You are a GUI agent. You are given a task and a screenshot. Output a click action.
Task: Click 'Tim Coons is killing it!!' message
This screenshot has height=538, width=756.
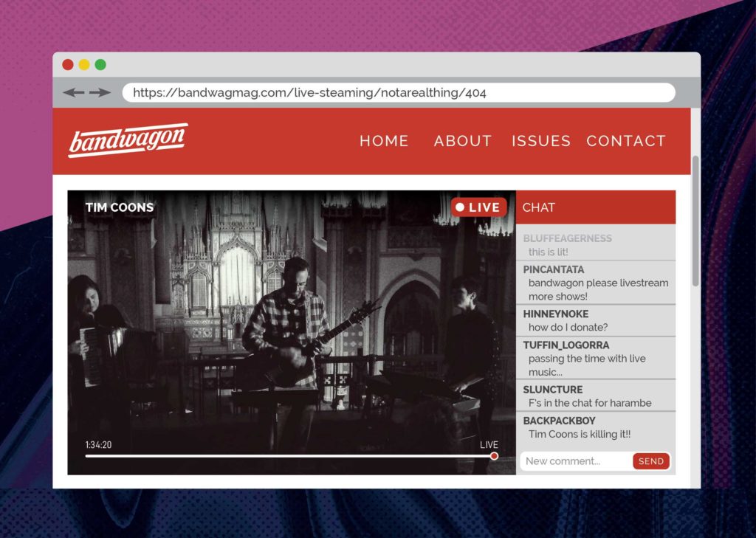coord(580,435)
